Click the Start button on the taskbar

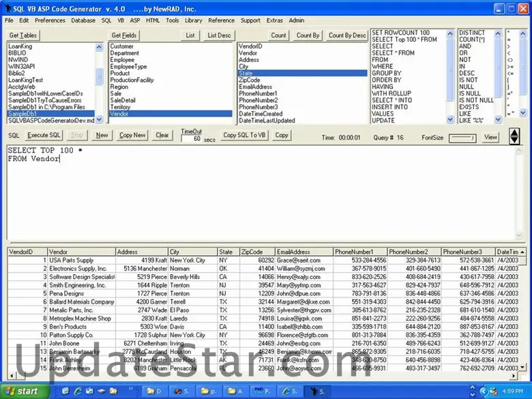(23, 391)
